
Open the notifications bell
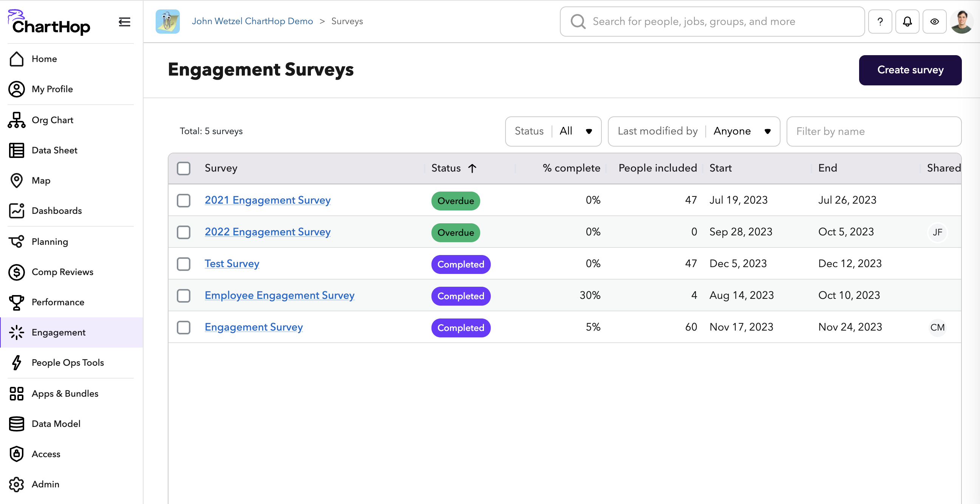(x=907, y=21)
